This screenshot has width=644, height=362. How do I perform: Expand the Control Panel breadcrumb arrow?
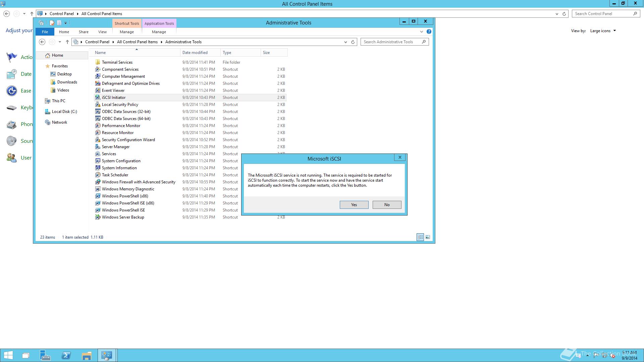pos(114,42)
